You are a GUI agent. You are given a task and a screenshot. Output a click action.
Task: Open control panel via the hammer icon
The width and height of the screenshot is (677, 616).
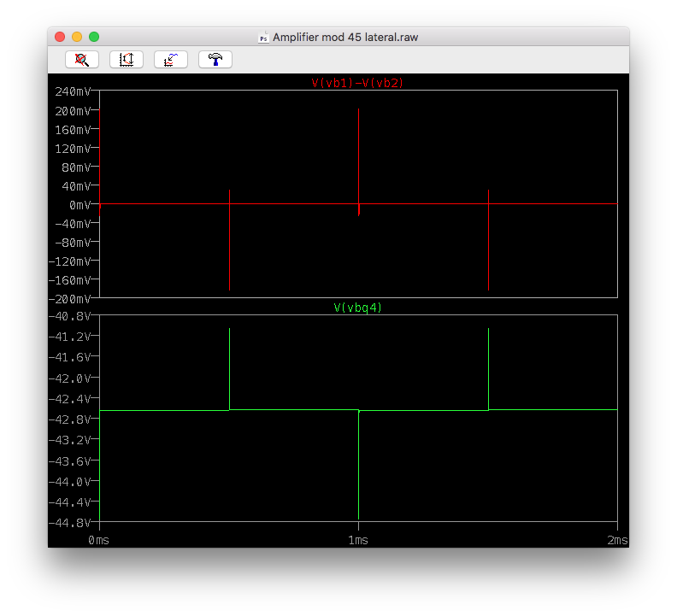pyautogui.click(x=215, y=60)
